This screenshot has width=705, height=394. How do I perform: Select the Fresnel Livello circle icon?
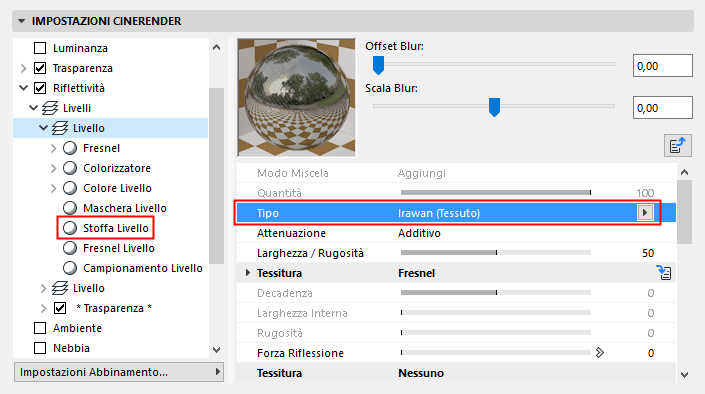coord(70,248)
